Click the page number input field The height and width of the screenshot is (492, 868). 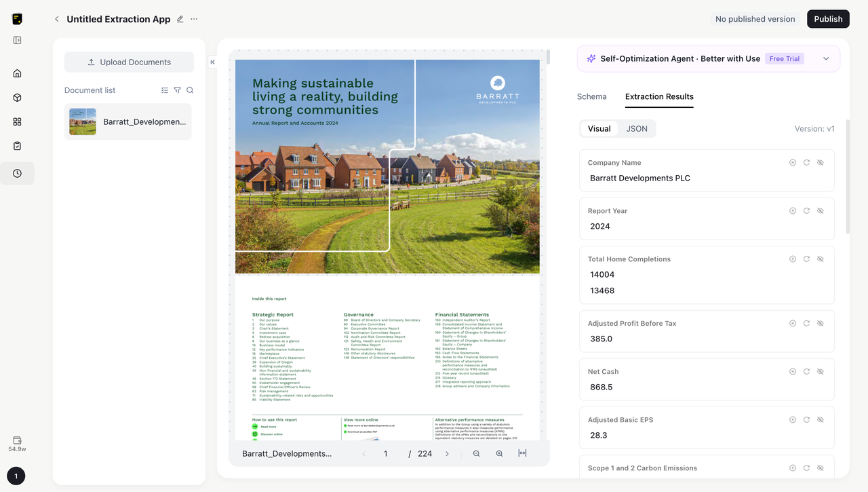tap(386, 453)
